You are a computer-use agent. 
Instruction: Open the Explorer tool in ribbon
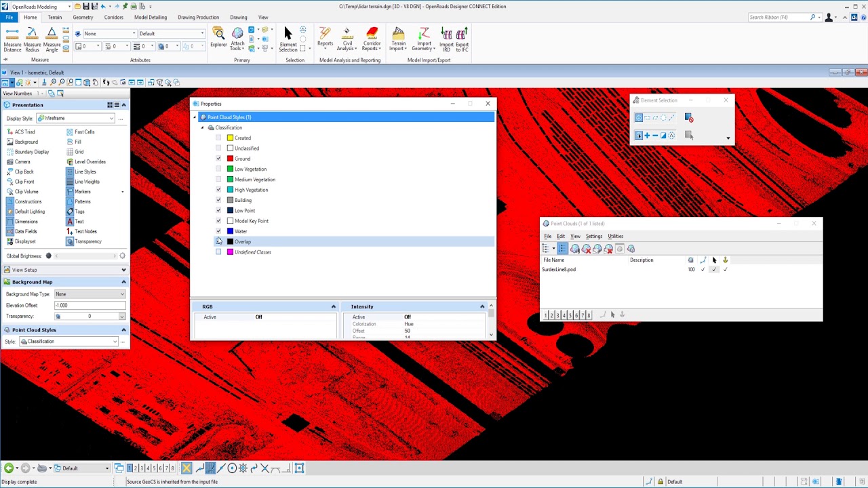pyautogui.click(x=218, y=37)
